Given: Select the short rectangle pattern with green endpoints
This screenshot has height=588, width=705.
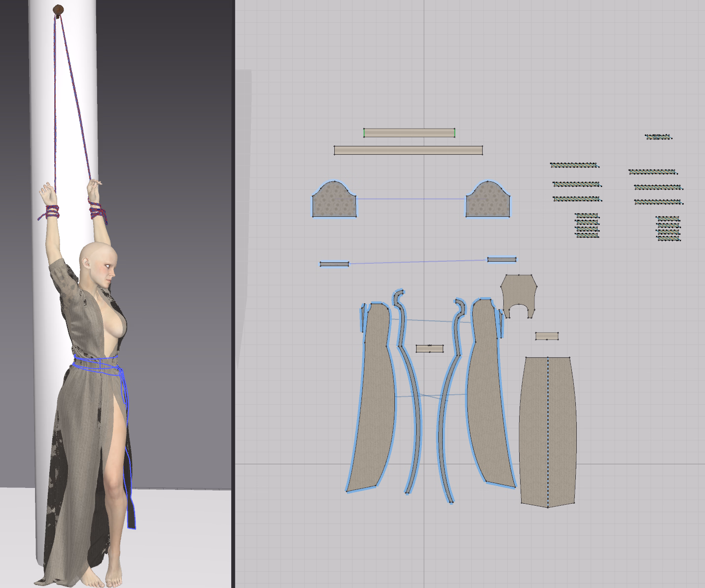Looking at the screenshot, I should (409, 133).
